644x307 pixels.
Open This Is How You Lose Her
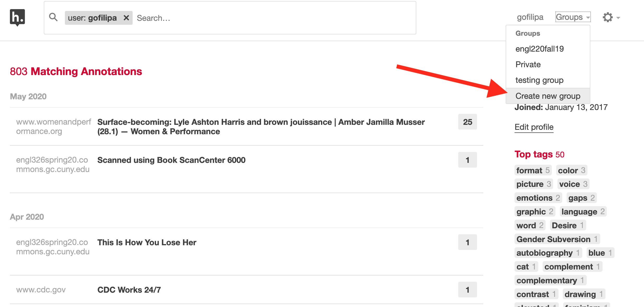point(147,242)
